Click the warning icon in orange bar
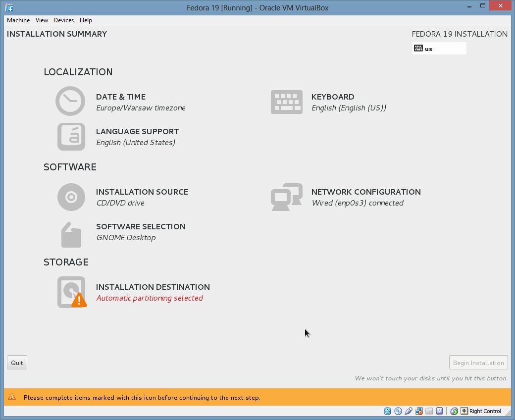Image resolution: width=515 pixels, height=420 pixels. (x=12, y=397)
